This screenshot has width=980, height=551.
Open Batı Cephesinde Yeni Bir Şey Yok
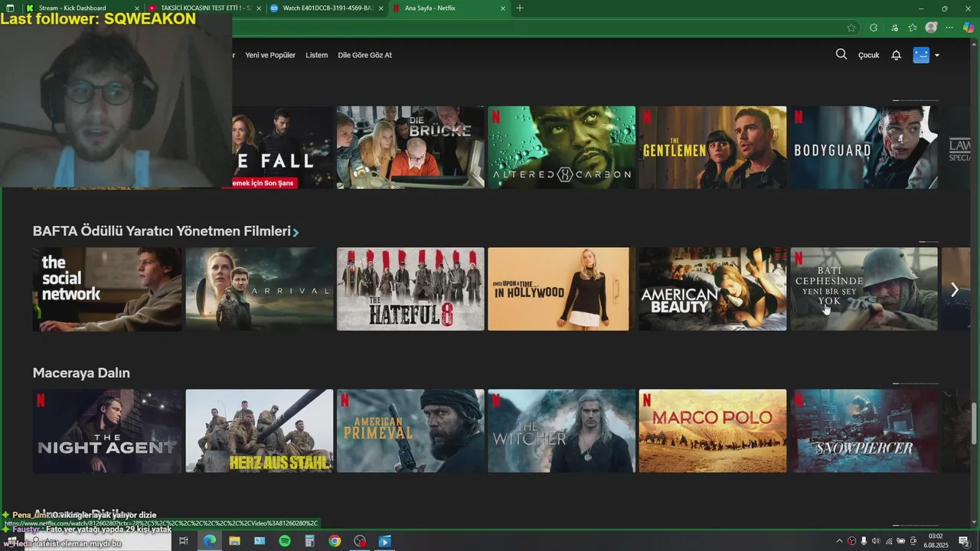pos(864,289)
